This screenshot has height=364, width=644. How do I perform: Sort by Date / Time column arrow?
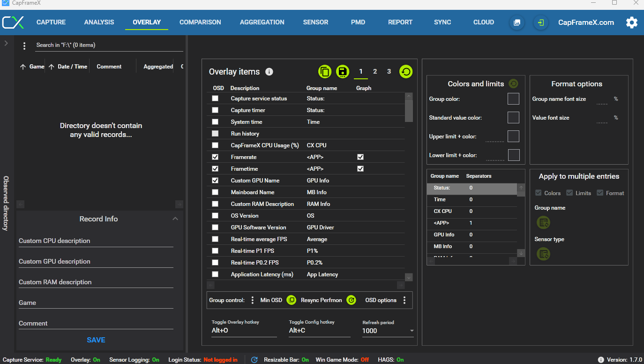52,67
